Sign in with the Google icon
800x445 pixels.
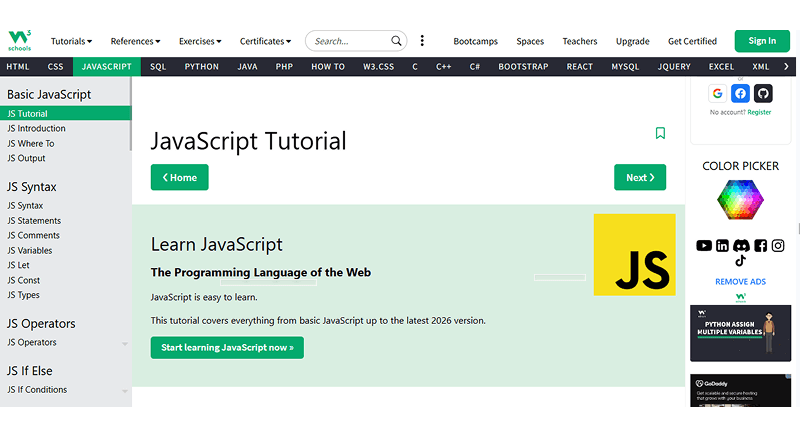point(717,93)
